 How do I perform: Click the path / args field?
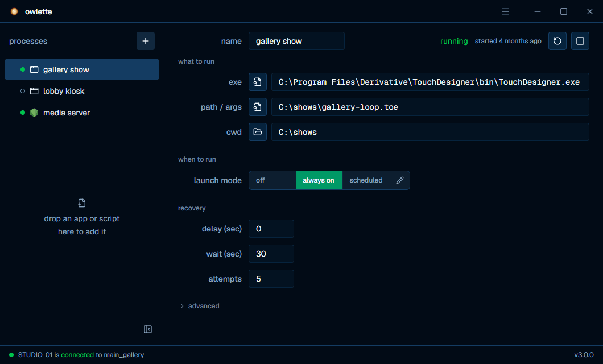click(x=430, y=107)
